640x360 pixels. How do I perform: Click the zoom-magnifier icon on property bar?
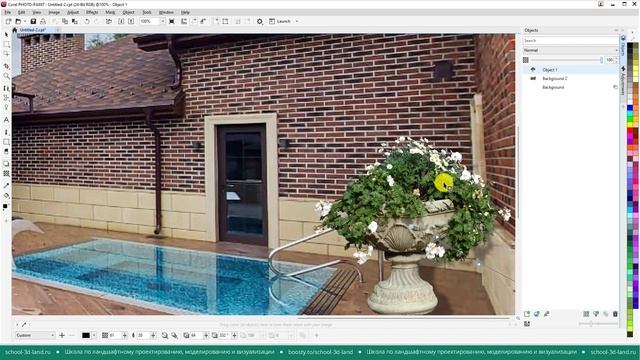pyautogui.click(x=164, y=336)
